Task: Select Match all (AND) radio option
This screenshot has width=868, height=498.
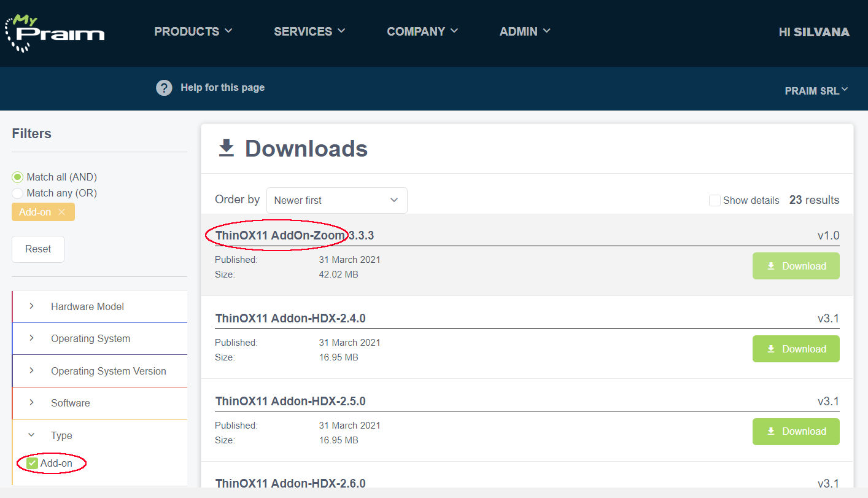Action: [17, 177]
